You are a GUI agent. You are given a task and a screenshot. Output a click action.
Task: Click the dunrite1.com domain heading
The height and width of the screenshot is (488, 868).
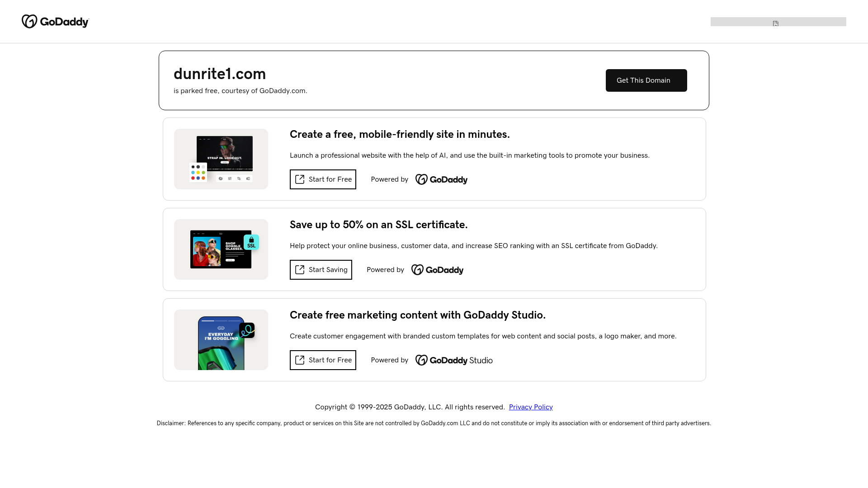point(220,74)
